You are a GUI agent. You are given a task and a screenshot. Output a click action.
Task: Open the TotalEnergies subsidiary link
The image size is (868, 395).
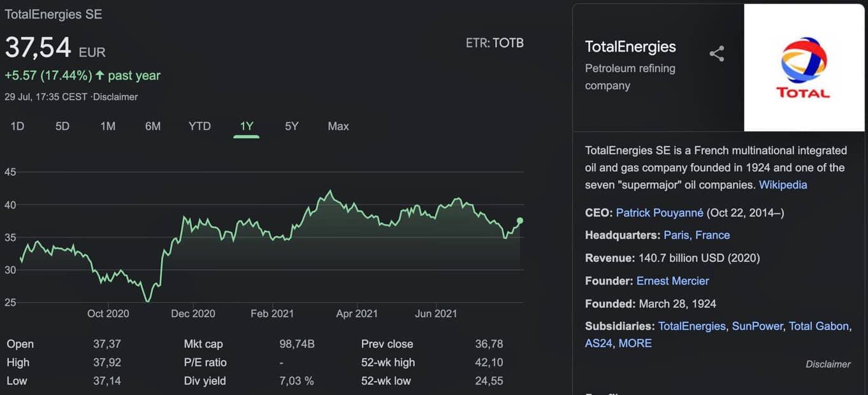pyautogui.click(x=691, y=326)
